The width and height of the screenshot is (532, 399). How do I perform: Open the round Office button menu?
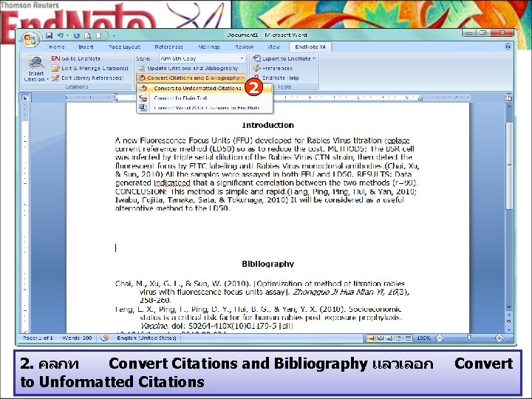pos(30,40)
